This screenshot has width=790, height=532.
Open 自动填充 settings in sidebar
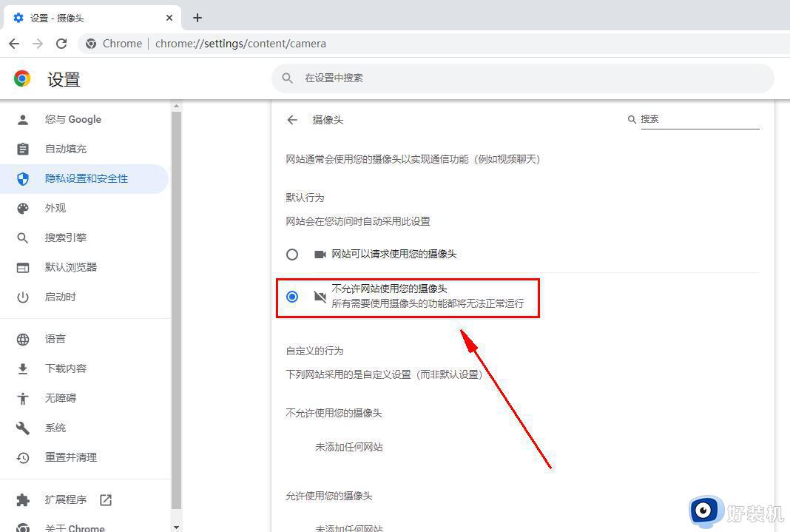(x=23, y=149)
